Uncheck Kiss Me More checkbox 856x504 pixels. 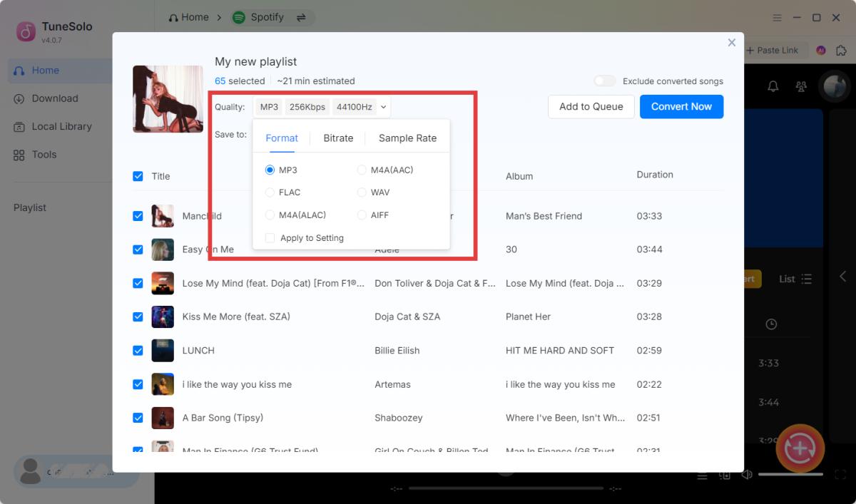138,317
